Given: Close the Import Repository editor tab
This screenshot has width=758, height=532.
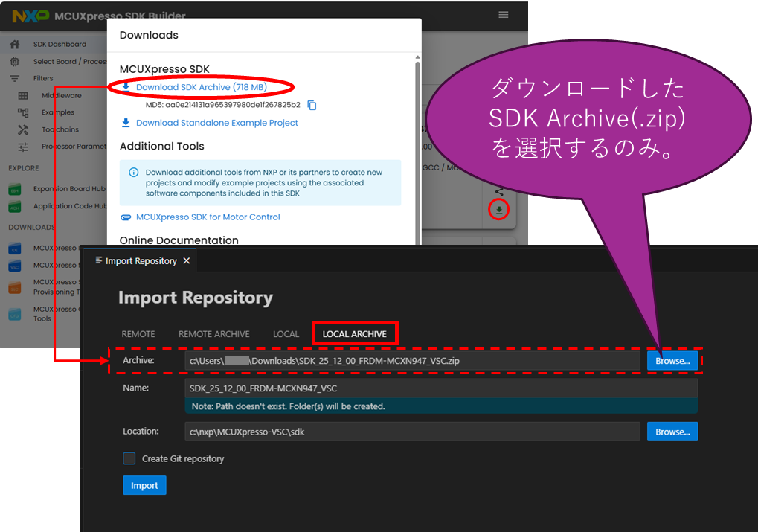Looking at the screenshot, I should point(187,261).
